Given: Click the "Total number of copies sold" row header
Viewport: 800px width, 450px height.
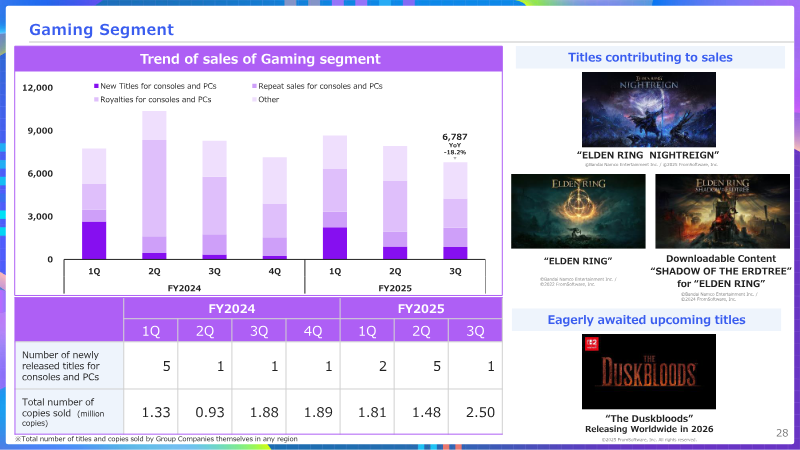Looking at the screenshot, I should pos(69,412).
